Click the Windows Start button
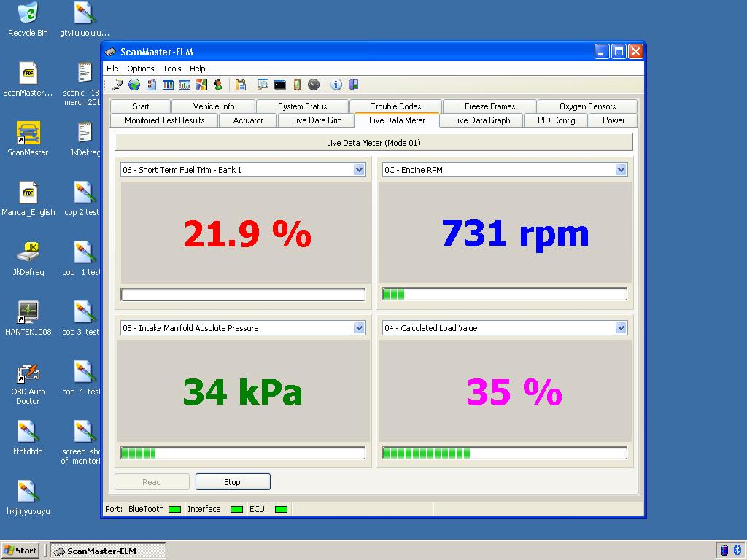 [x=20, y=551]
